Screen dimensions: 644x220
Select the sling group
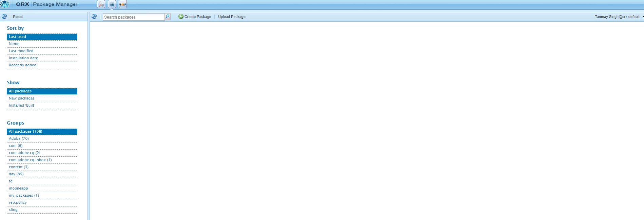(x=42, y=210)
